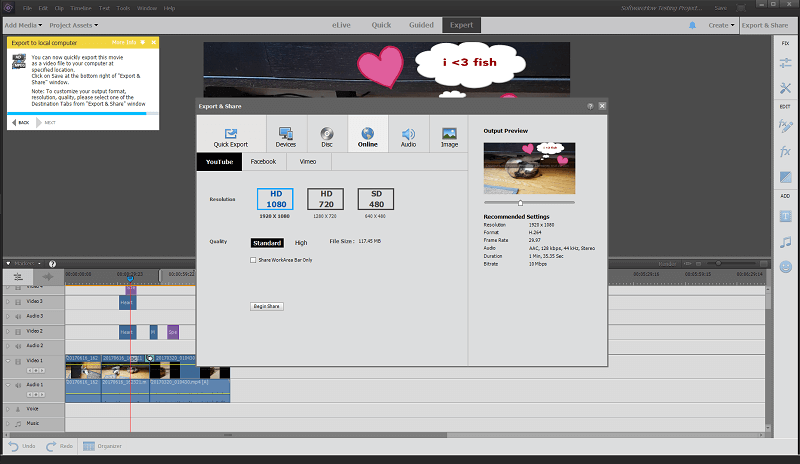Switch to the Facebook tab

[x=263, y=162]
